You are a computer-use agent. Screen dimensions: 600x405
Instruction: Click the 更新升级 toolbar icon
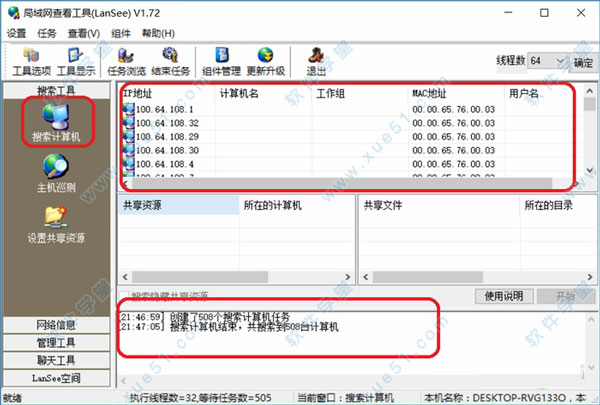pyautogui.click(x=267, y=62)
